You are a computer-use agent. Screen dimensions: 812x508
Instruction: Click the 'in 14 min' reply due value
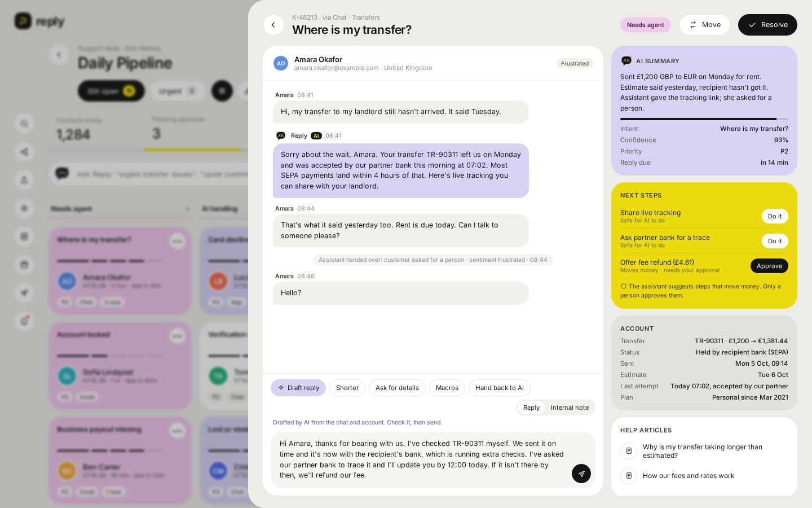pos(774,163)
